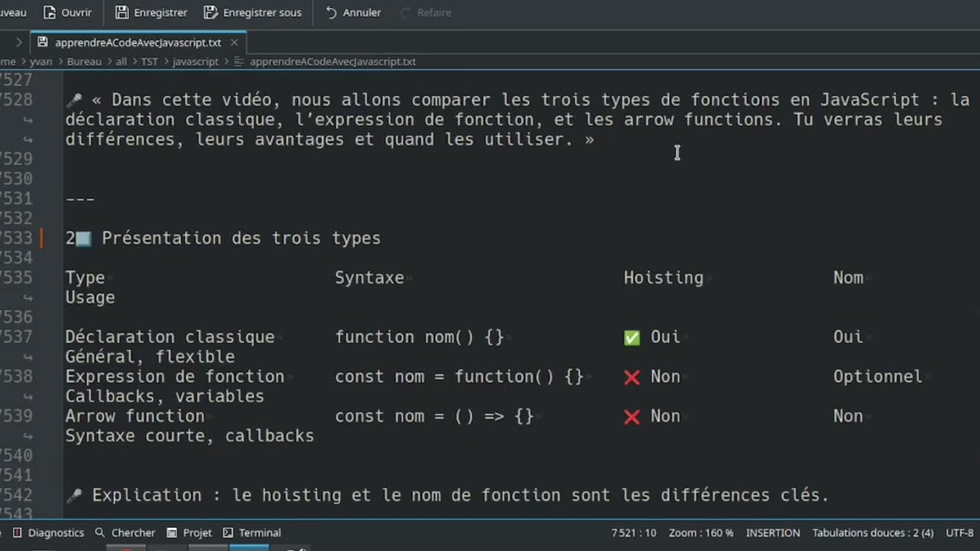The image size is (980, 551).
Task: Click 'Oui' in the Nom column
Action: pos(848,337)
